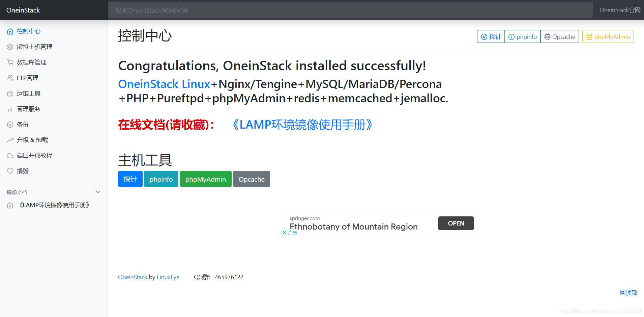Image resolution: width=644 pixels, height=317 pixels.
Task: Click the compass icon in the top 探针 button
Action: tap(484, 37)
